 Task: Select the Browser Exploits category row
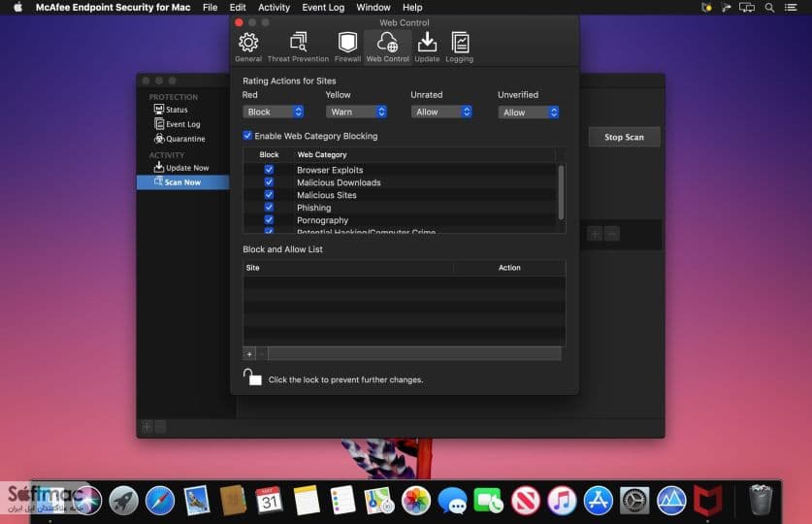click(400, 170)
